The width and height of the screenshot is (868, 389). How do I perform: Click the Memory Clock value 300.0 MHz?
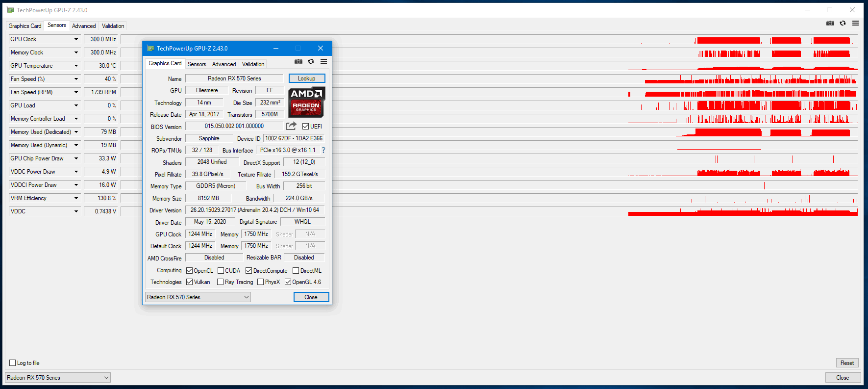pos(101,52)
